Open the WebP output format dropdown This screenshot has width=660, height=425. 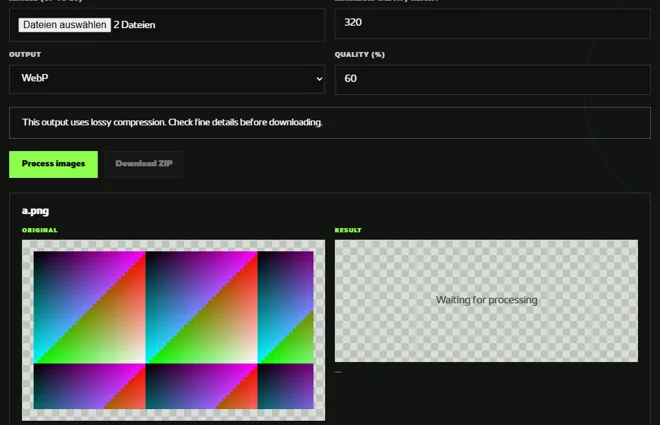167,79
